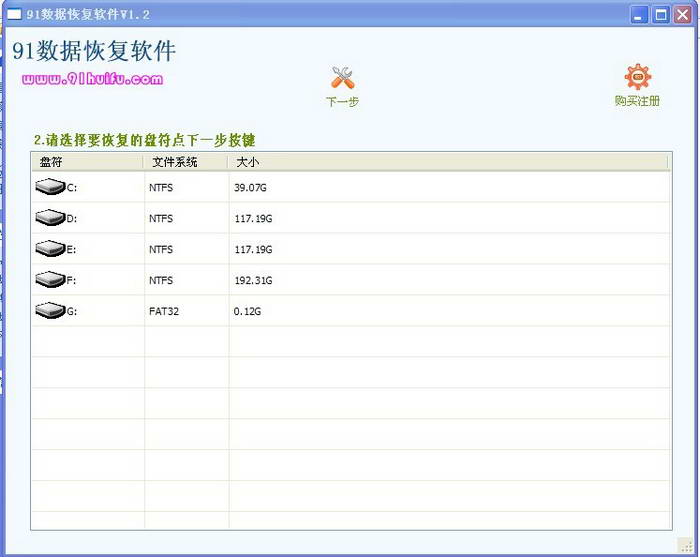Click the 盘符 column header
Screen dimensions: 700x557
click(x=88, y=162)
